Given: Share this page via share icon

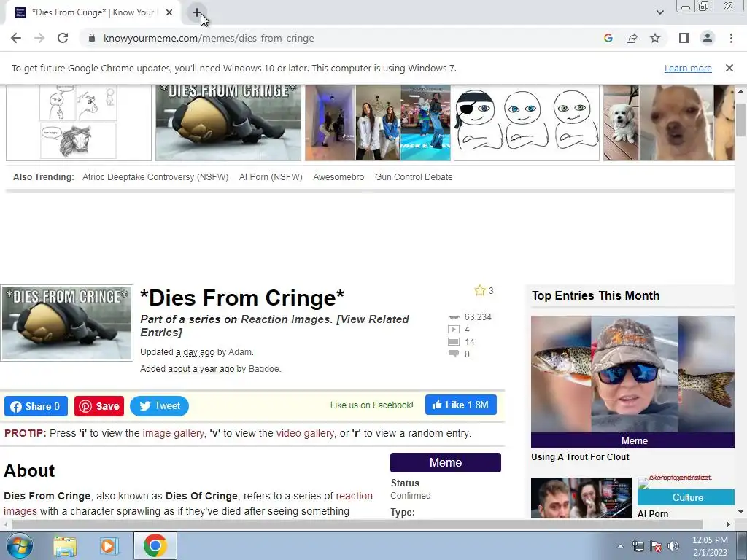Looking at the screenshot, I should 632,38.
